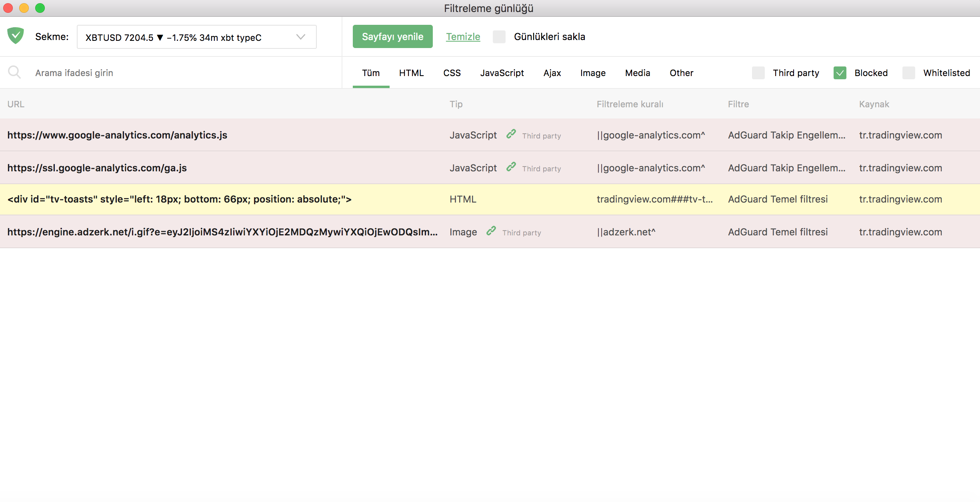Switch to the CSS tab
Screen dimensions: 980x502
(x=452, y=73)
